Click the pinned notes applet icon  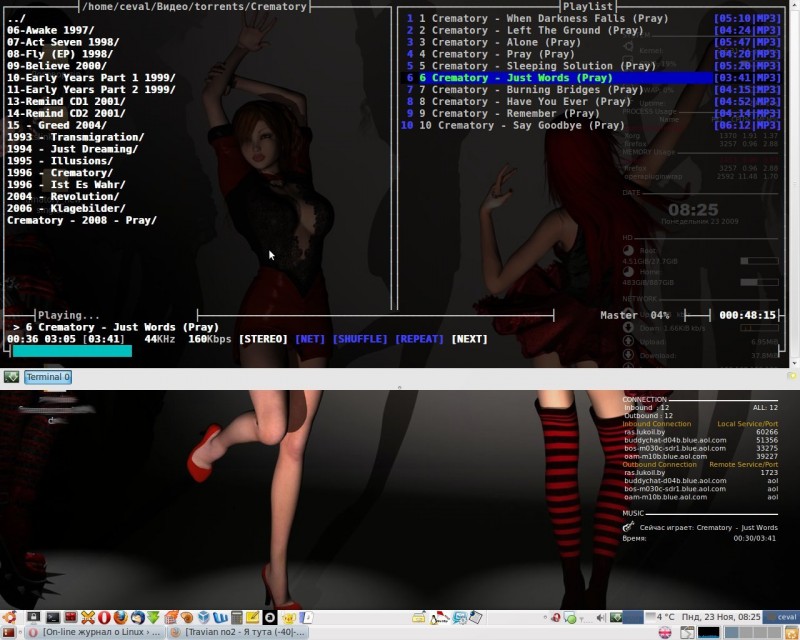pos(476,618)
